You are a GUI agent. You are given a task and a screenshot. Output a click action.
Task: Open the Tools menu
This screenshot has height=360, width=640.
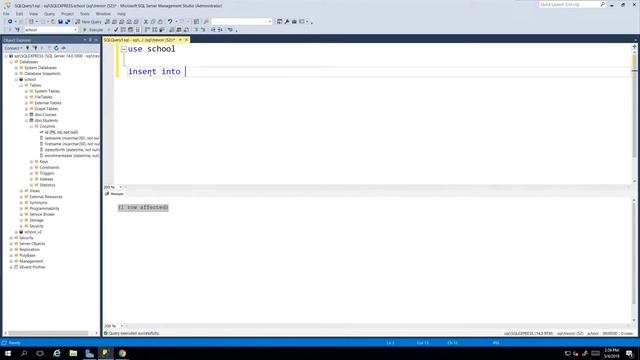[x=84, y=14]
